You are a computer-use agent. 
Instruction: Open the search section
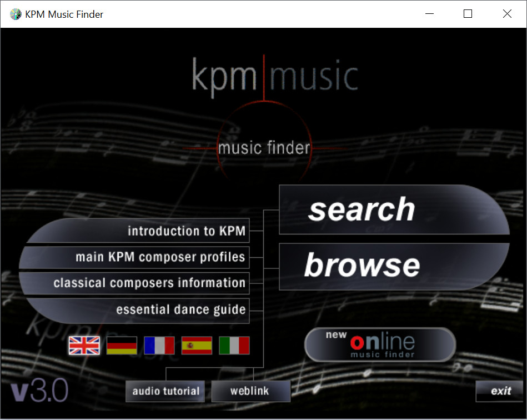pos(394,209)
